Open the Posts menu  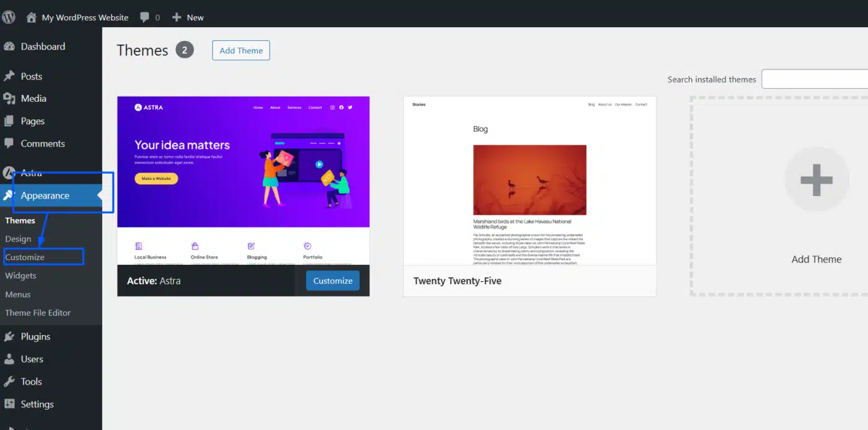tap(32, 76)
